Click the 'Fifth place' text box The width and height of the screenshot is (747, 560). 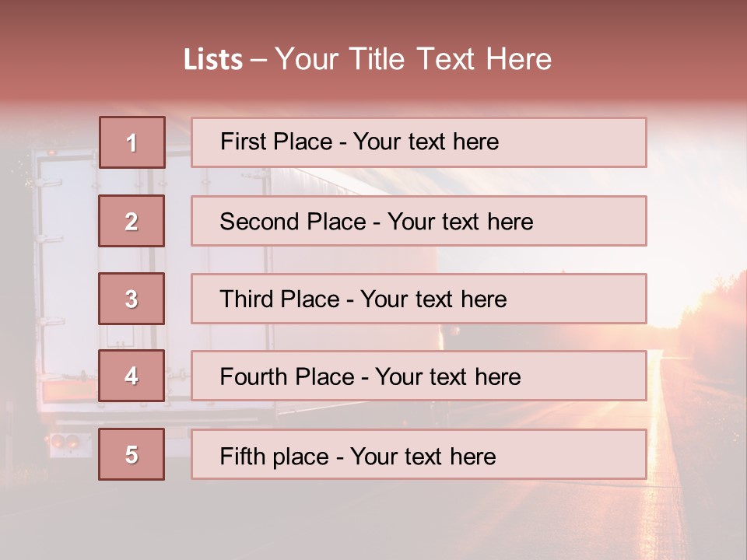tap(419, 454)
